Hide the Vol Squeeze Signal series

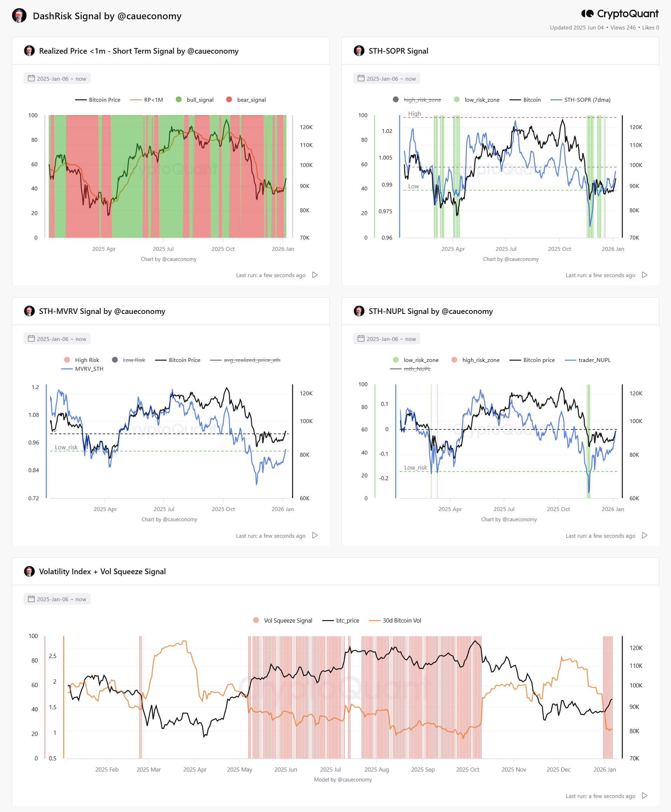[x=283, y=620]
